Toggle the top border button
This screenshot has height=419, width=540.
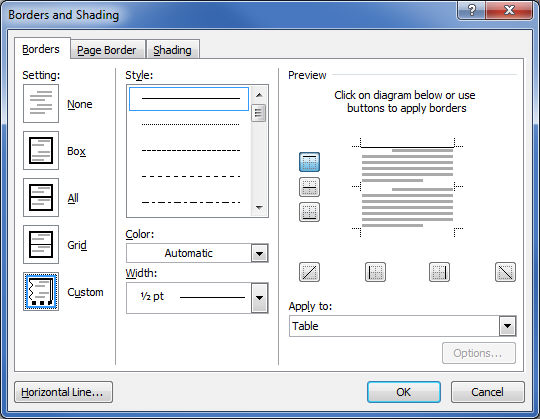tap(309, 162)
